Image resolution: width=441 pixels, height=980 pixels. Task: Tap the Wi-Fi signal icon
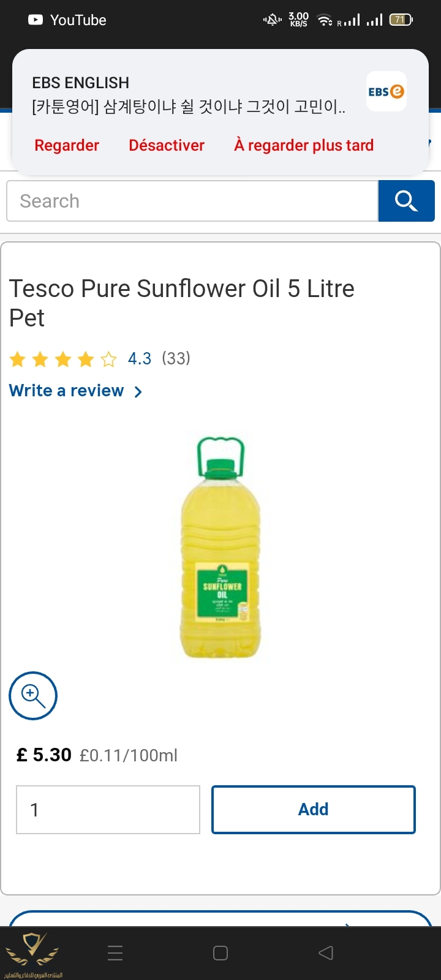325,20
